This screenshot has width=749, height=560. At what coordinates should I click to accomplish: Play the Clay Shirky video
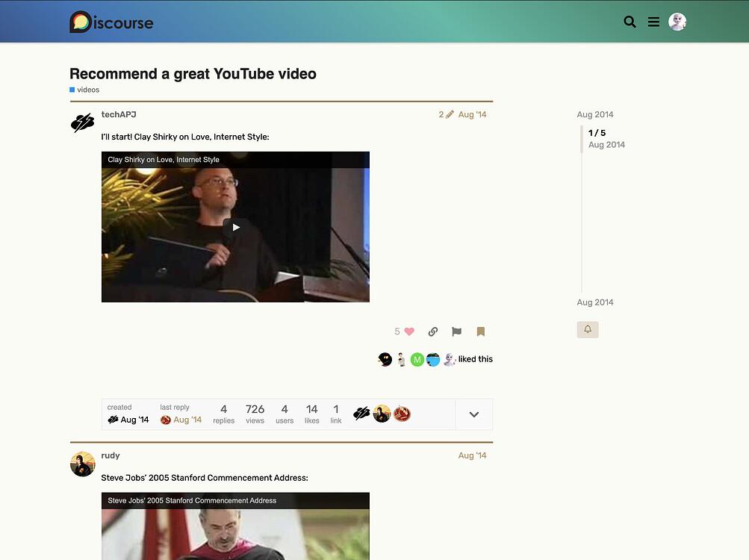click(235, 227)
